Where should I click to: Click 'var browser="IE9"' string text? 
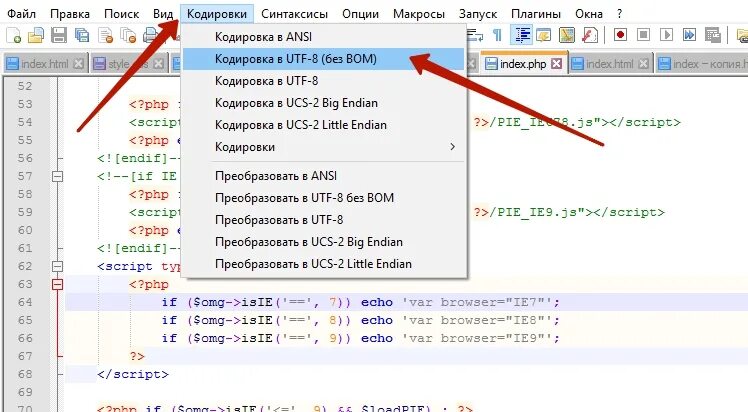pos(477,339)
